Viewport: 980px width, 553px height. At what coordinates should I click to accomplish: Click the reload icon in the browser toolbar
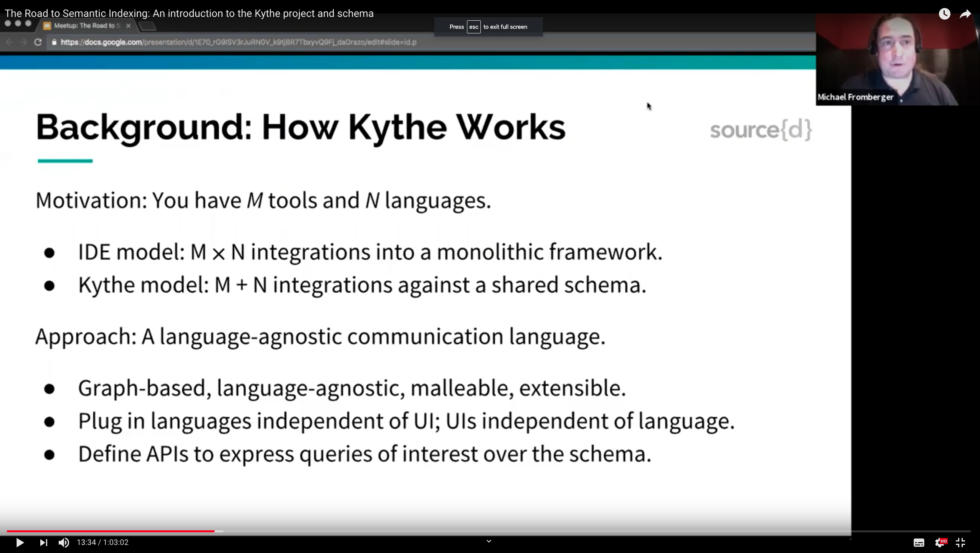tap(38, 42)
